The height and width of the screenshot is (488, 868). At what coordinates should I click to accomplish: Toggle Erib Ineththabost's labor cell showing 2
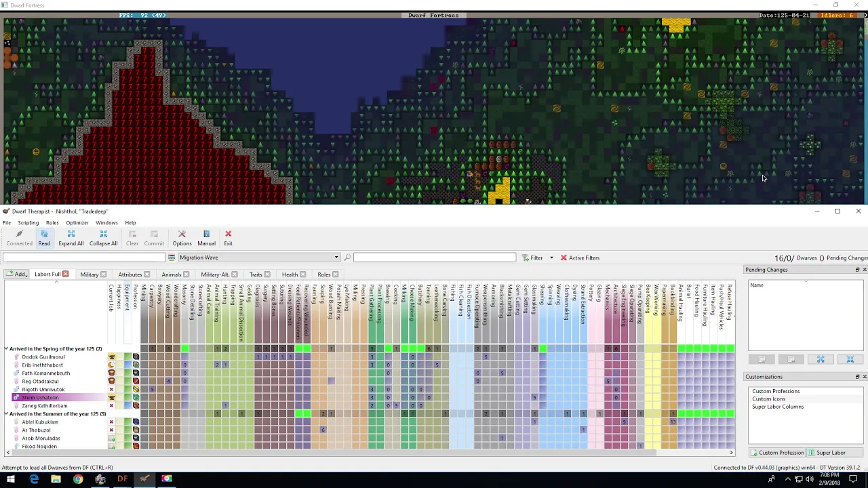pos(217,365)
